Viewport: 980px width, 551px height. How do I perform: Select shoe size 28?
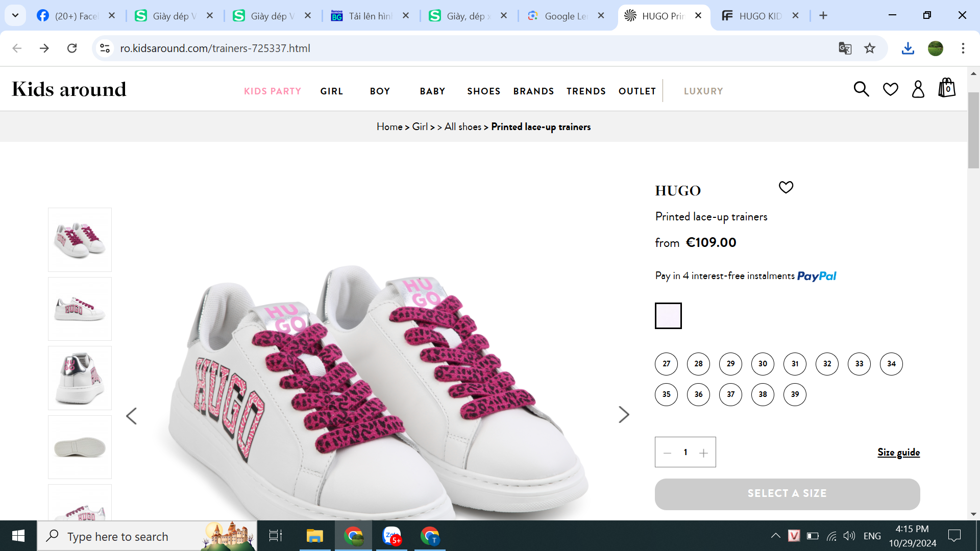[698, 364]
